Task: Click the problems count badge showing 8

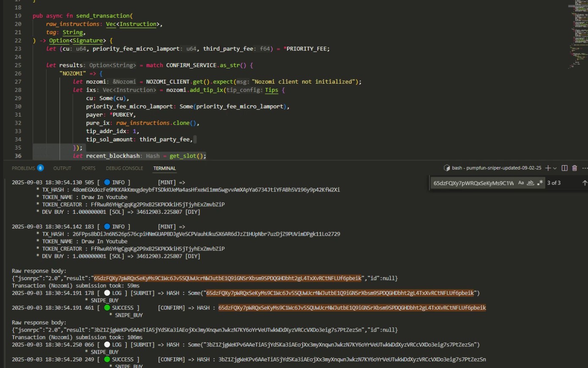Action: [40, 168]
